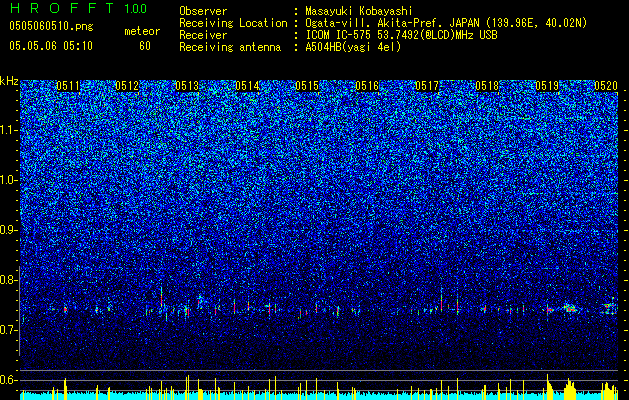The height and width of the screenshot is (400, 629).
Task: Click the 0515 time marker
Action: (307, 86)
